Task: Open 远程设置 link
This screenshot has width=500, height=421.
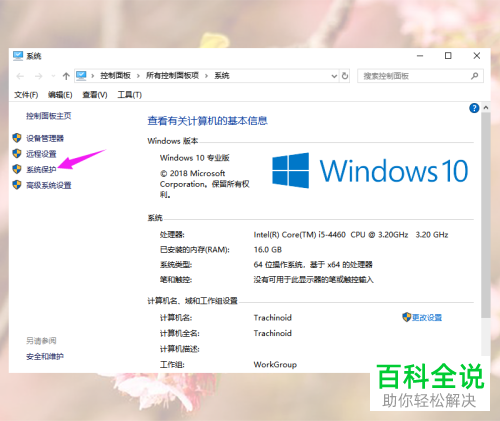Action: click(x=41, y=154)
